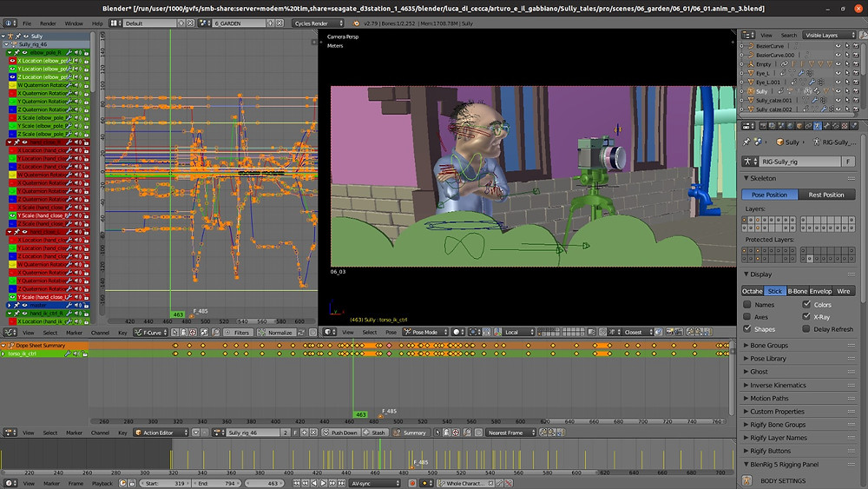Viewport: 868px width, 489px height.
Task: Expand the Custom Properties panel
Action: click(746, 412)
